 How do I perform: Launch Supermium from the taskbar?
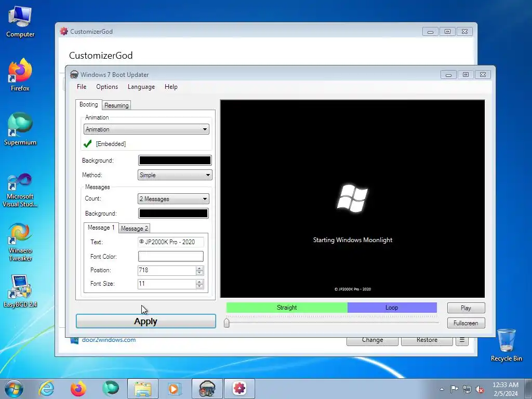111,389
